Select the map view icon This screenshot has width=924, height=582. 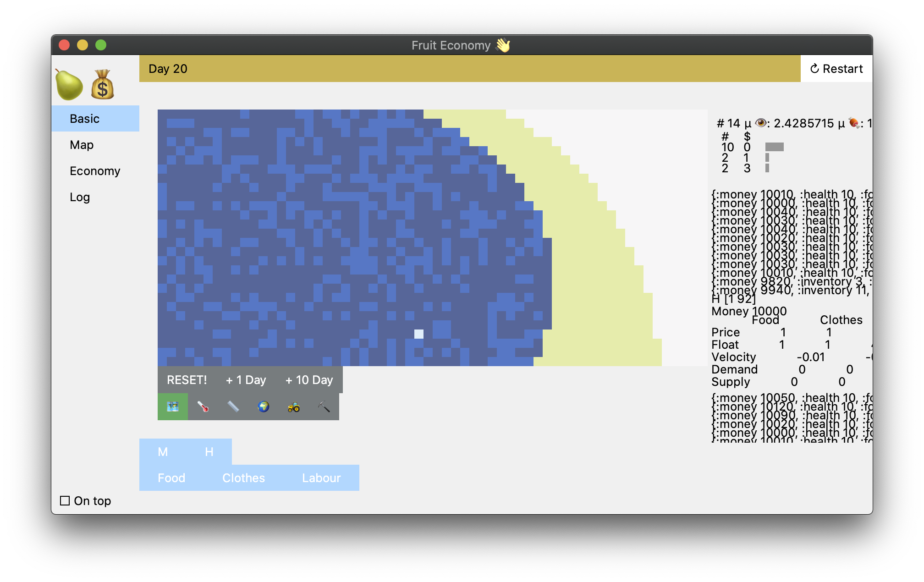click(x=173, y=406)
